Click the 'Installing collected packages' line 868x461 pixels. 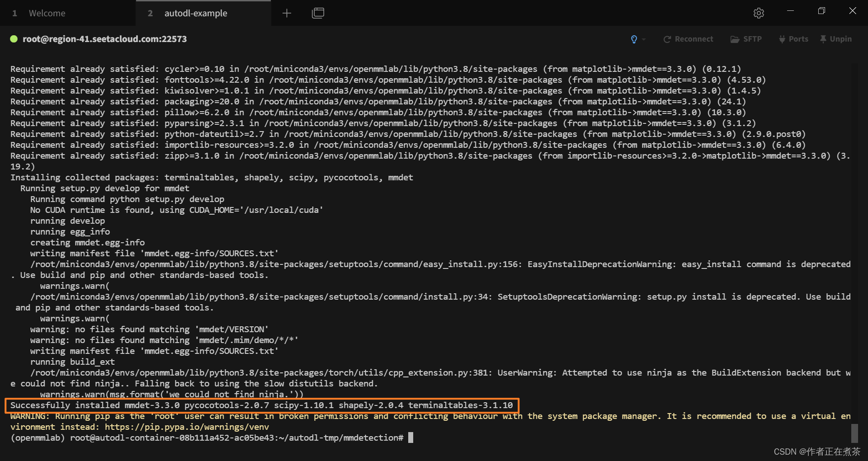tap(212, 178)
